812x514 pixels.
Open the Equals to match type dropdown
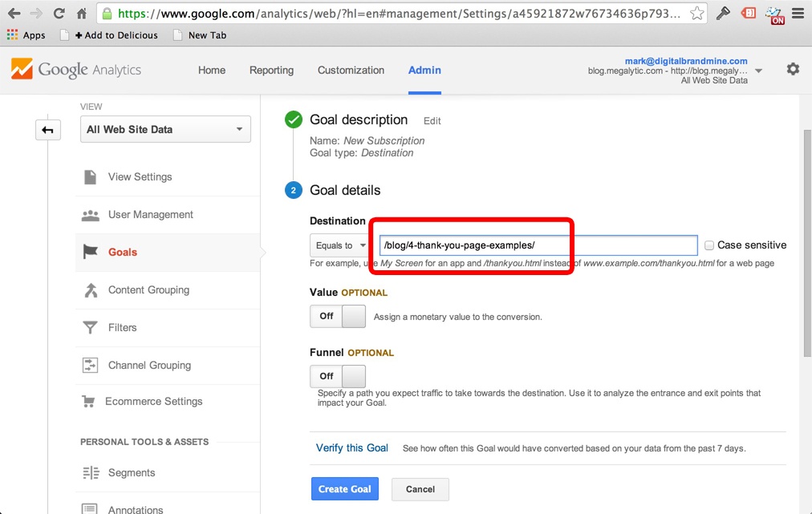coord(339,245)
